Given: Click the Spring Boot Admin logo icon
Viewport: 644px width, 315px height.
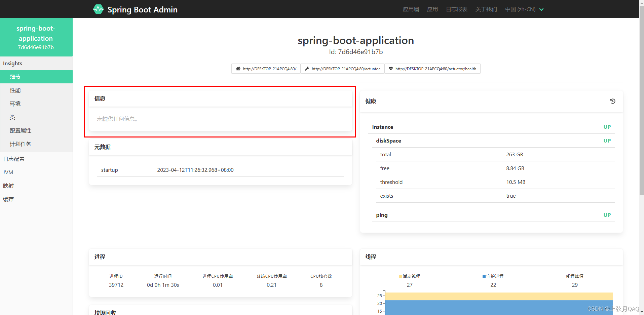Looking at the screenshot, I should [x=98, y=9].
